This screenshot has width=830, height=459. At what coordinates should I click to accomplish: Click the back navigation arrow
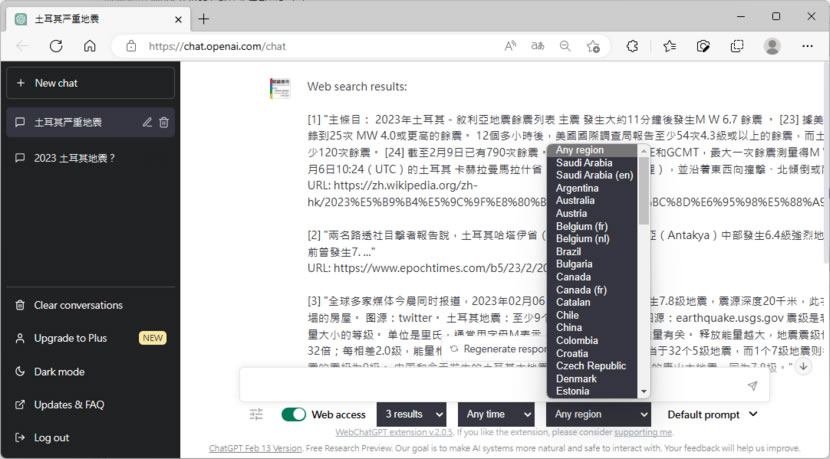[x=22, y=46]
